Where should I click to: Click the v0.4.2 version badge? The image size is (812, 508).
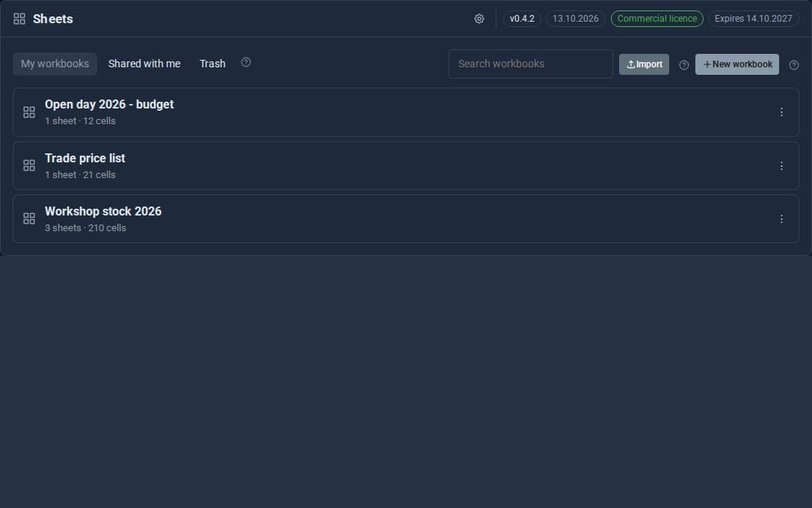pos(522,19)
